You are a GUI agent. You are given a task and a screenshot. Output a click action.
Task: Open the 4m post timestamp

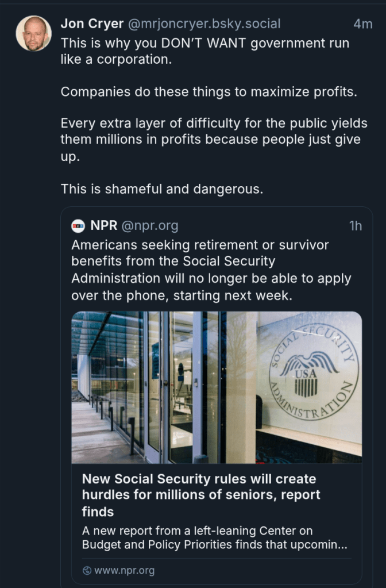click(362, 24)
